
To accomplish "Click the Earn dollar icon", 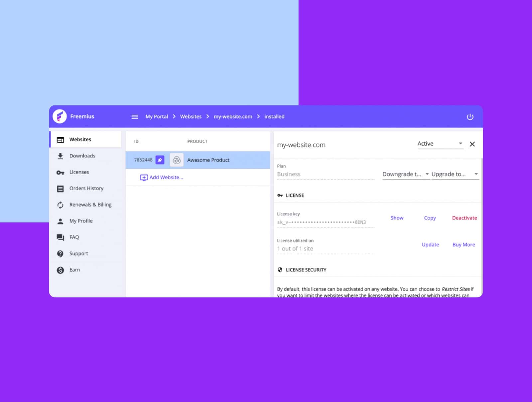I will [60, 270].
